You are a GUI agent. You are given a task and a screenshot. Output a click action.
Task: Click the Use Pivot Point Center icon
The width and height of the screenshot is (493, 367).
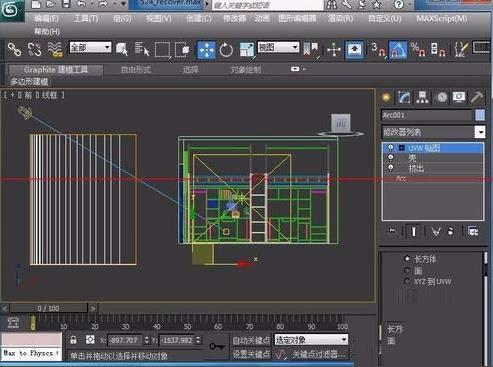pos(310,49)
